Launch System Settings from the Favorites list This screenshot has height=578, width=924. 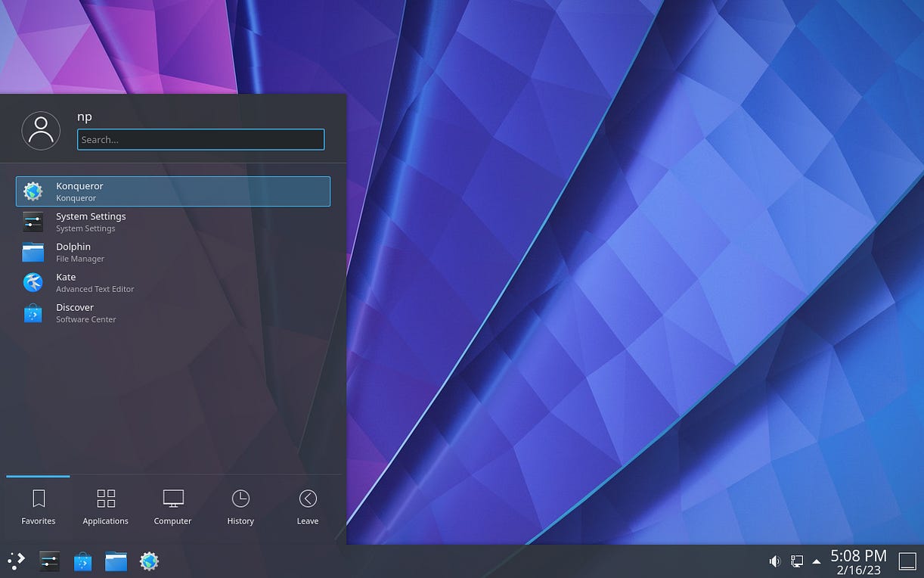173,222
